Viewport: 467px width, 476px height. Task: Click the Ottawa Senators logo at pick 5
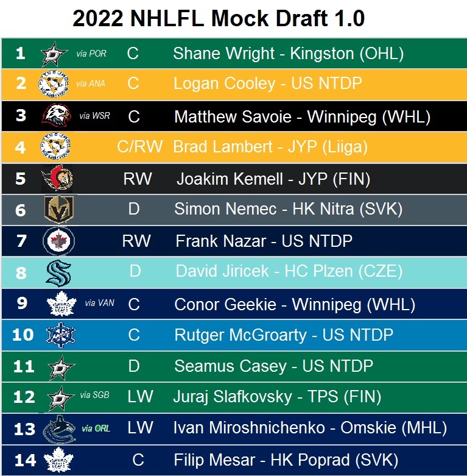click(x=58, y=179)
